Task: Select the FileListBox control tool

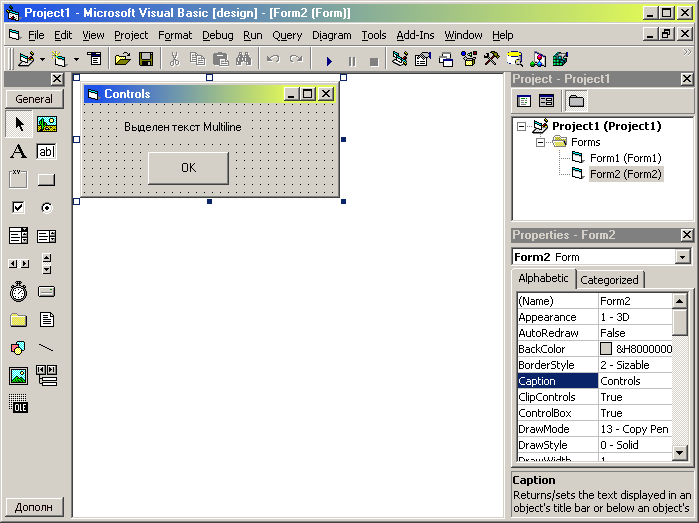Action: coord(46,320)
